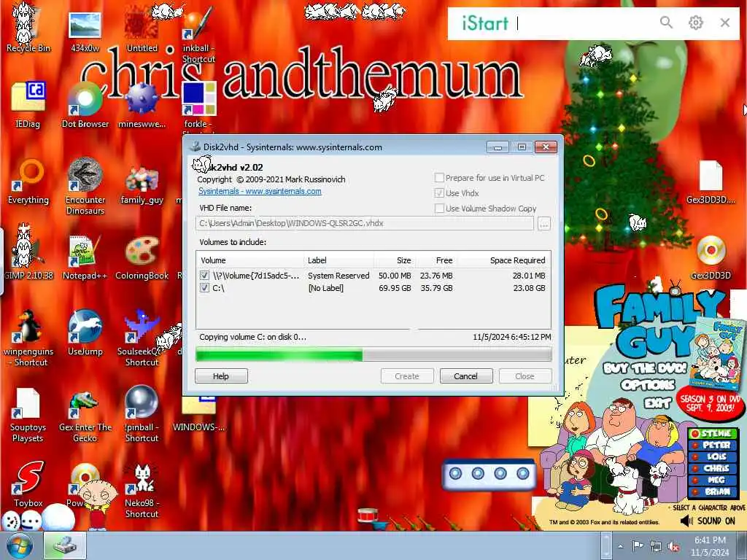747x560 pixels.
Task: Select the '69.95 GB' size cell
Action: (395, 287)
